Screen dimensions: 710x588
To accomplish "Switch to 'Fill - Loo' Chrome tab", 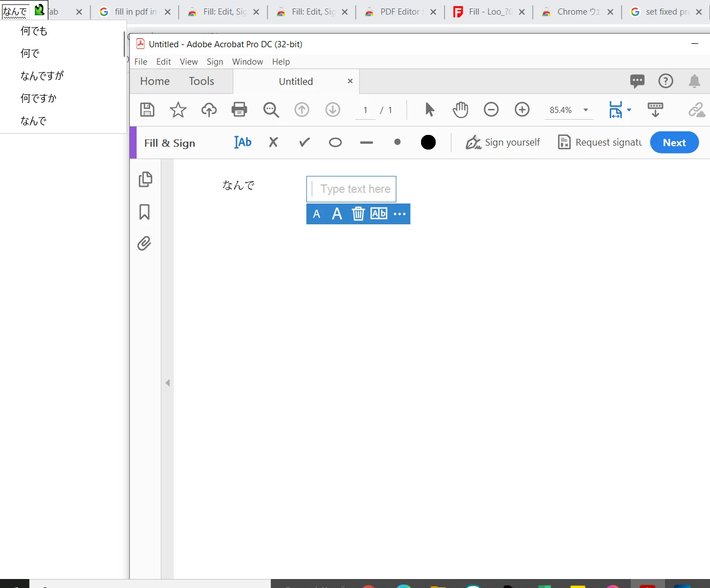I will 489,12.
